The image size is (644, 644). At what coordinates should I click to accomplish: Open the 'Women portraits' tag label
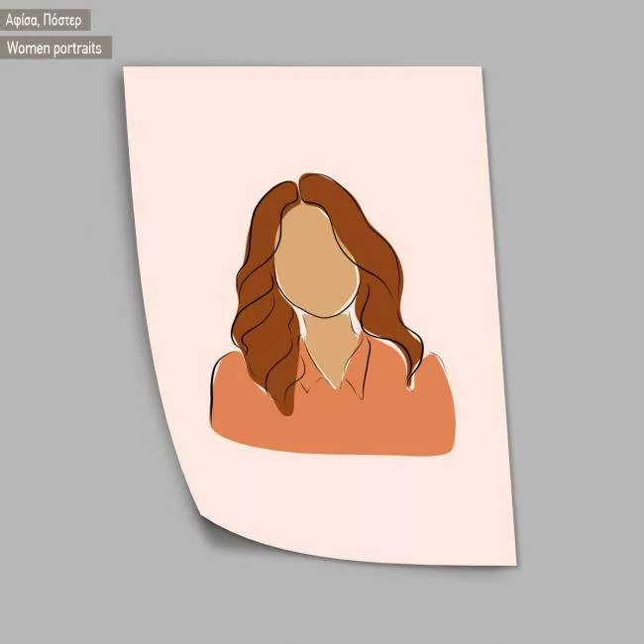click(x=54, y=48)
